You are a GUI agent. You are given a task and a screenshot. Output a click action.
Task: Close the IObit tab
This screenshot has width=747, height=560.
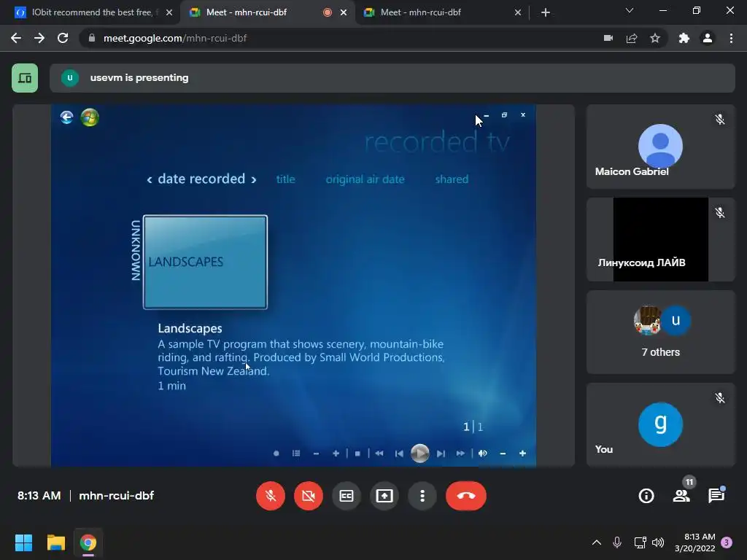(169, 12)
